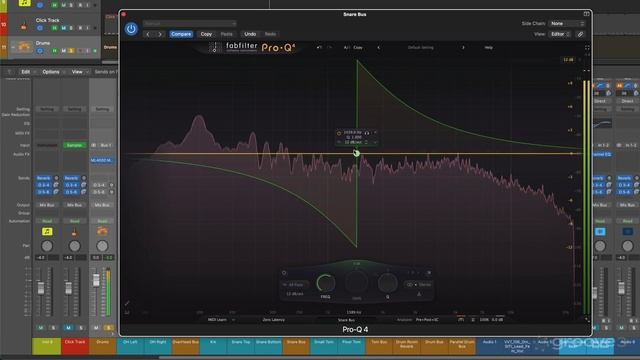Screen dimensions: 640x360
Task: Click the Undo button in plugin header
Action: click(250, 34)
